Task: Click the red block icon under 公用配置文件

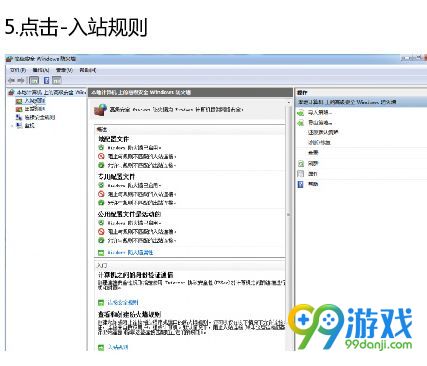Action: coord(101,231)
